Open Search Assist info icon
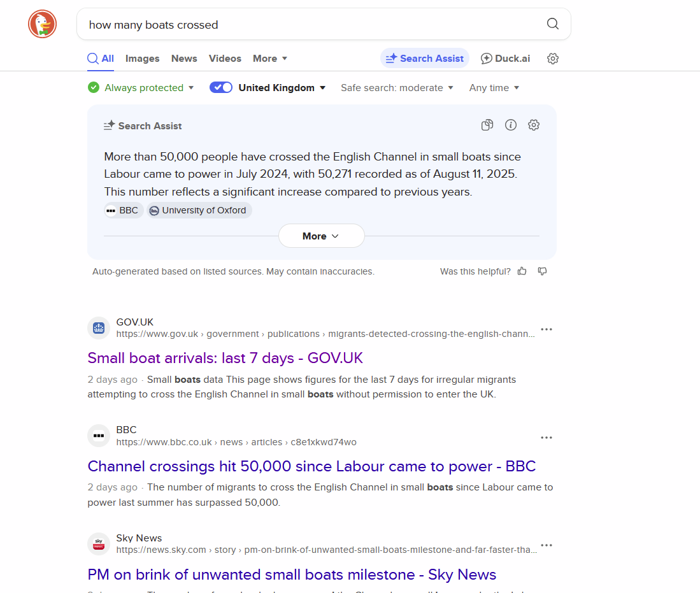Screen dimensions: 700x593 point(510,125)
